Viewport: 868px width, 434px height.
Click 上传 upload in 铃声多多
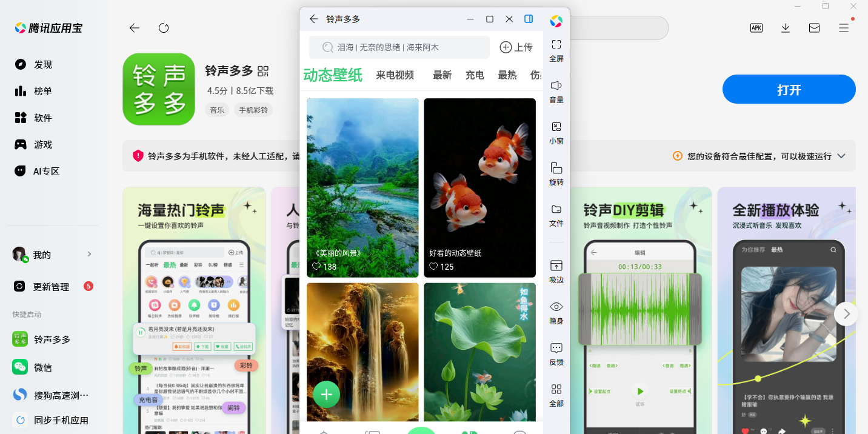point(516,47)
